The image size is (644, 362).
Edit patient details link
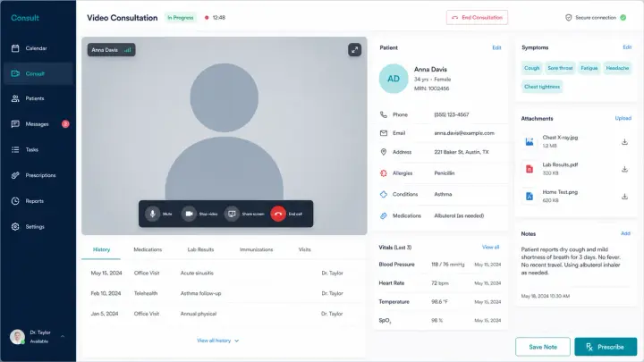pos(496,47)
